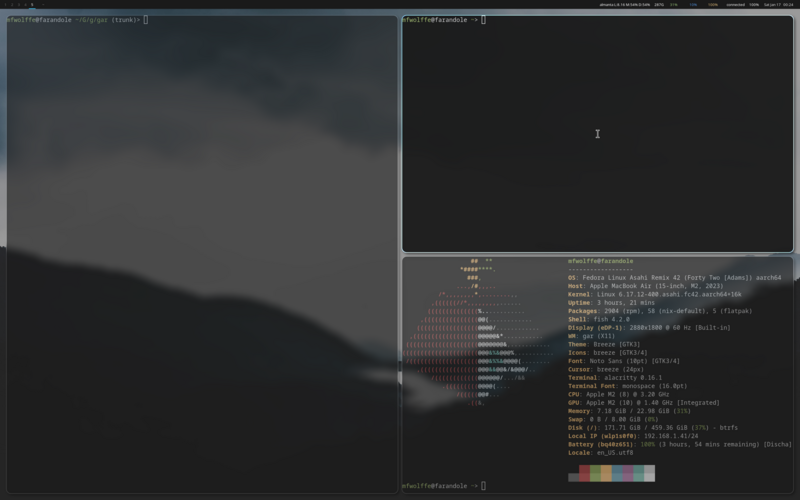Click the magenta swatch in the terminal color palette

(x=628, y=473)
